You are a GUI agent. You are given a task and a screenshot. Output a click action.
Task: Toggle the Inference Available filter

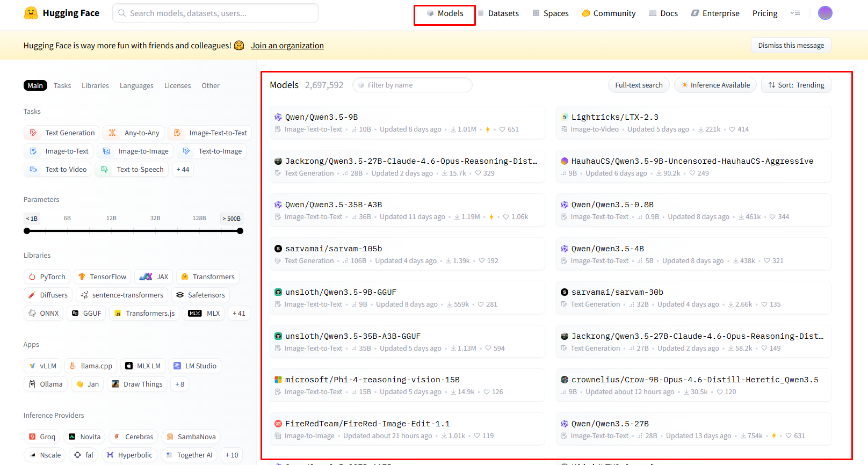[715, 85]
